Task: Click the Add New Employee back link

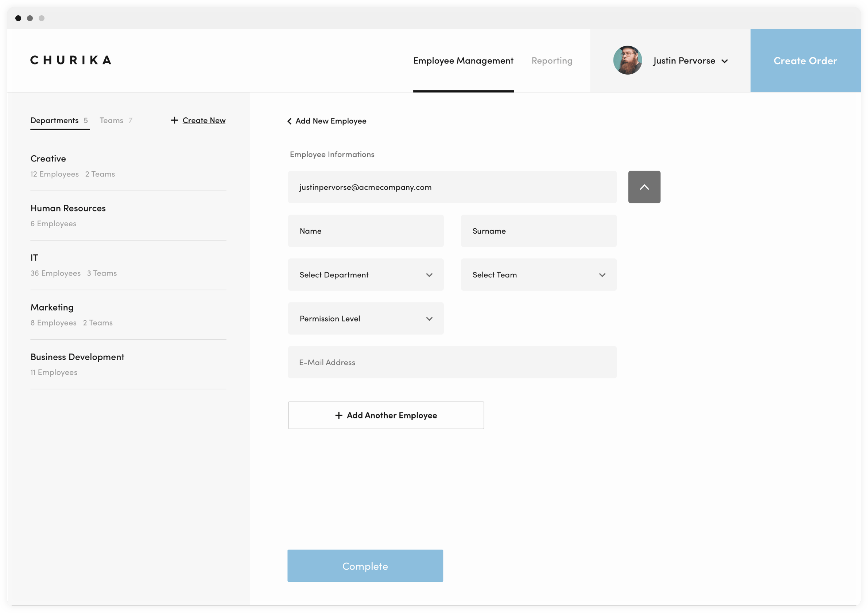Action: coord(331,121)
